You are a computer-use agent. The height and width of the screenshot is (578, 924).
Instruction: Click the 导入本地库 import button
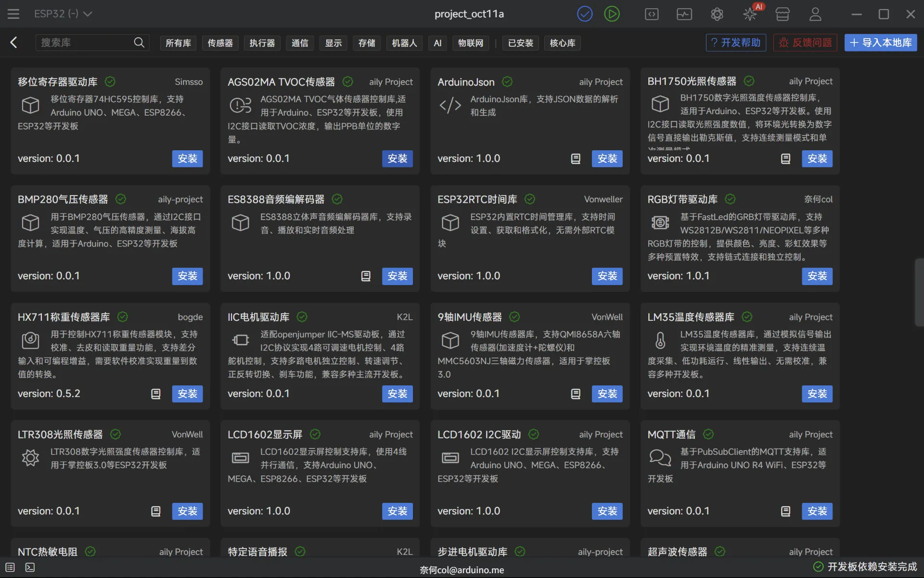click(x=880, y=42)
